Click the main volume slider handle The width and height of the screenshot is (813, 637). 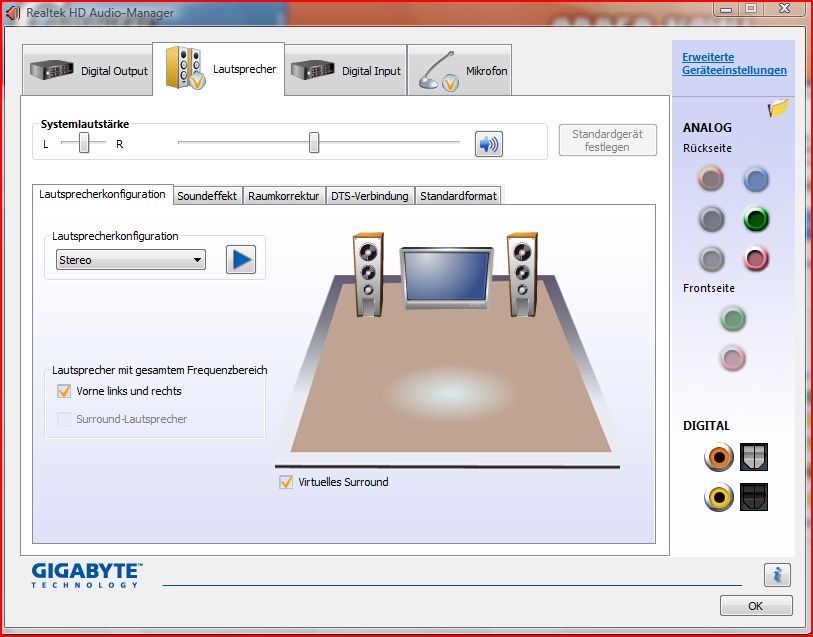(314, 143)
